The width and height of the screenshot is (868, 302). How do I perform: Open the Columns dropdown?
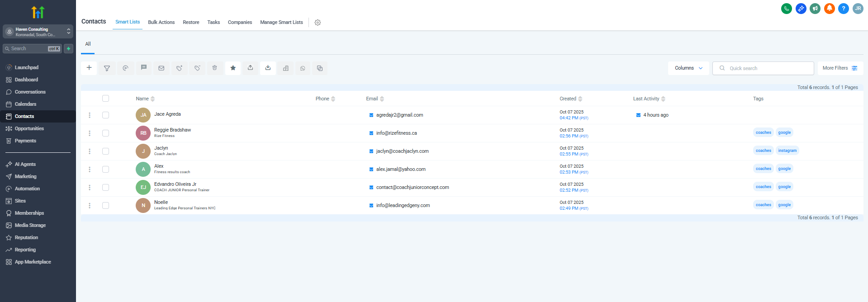point(688,68)
